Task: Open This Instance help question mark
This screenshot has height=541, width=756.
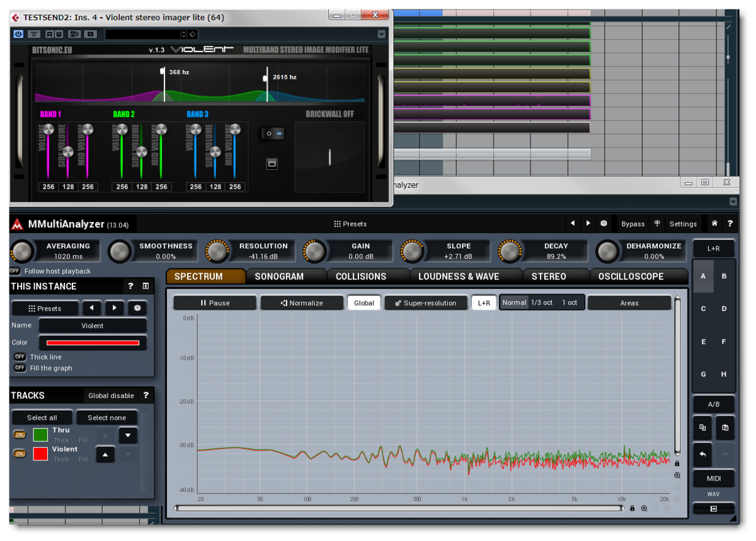Action: pos(130,286)
